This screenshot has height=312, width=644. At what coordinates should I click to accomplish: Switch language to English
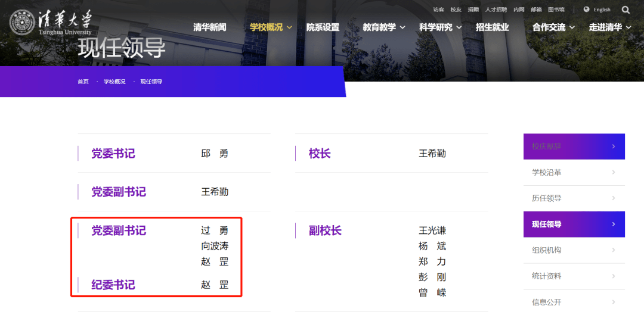[x=602, y=10]
